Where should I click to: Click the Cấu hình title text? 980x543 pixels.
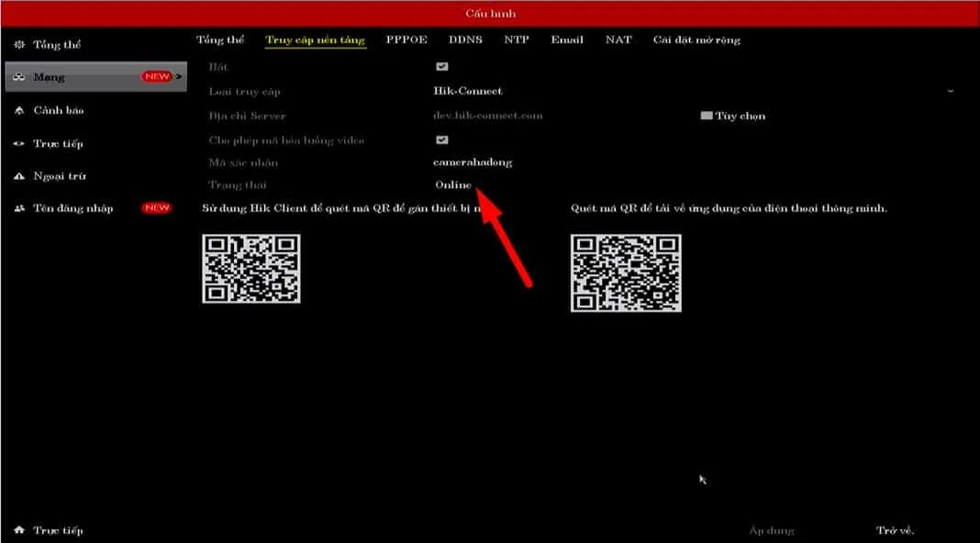pos(491,13)
